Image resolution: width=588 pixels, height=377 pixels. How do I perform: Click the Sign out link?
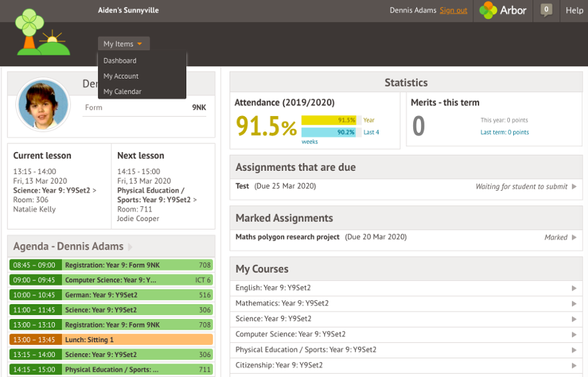point(453,11)
